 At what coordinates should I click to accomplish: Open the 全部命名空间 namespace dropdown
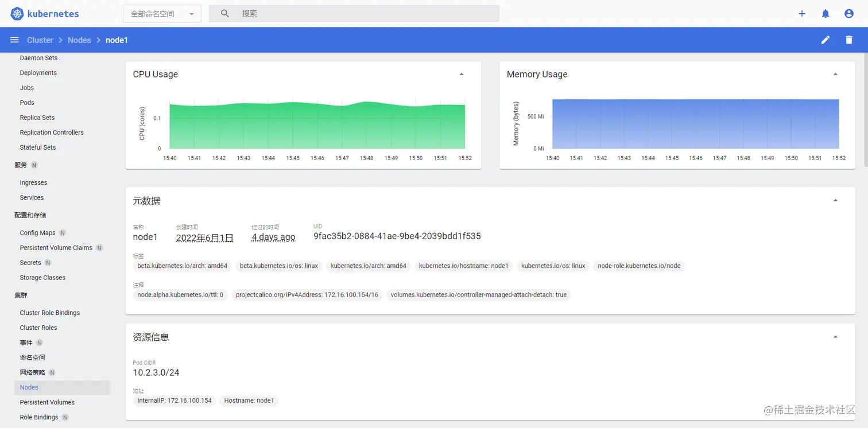pos(162,14)
